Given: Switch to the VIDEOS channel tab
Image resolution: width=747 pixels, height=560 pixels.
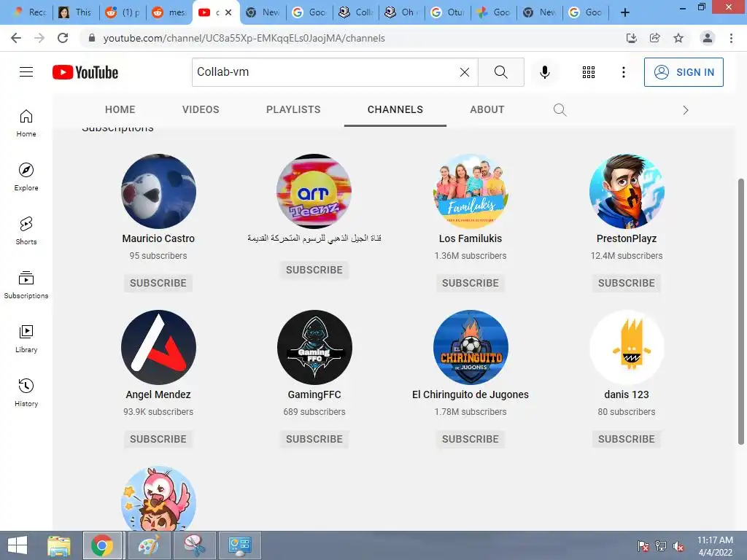Looking at the screenshot, I should click(x=201, y=109).
